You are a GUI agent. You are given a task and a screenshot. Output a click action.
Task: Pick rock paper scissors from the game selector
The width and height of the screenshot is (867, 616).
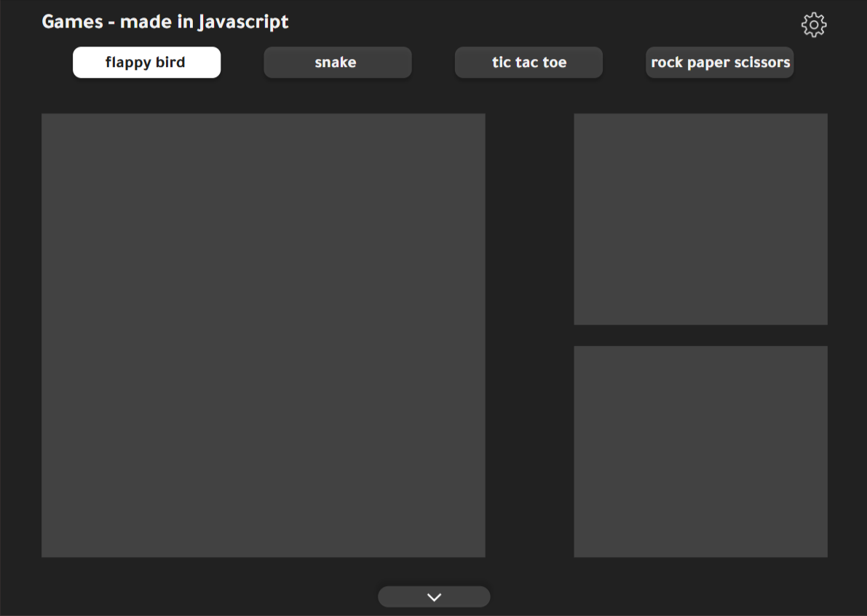[x=719, y=63]
